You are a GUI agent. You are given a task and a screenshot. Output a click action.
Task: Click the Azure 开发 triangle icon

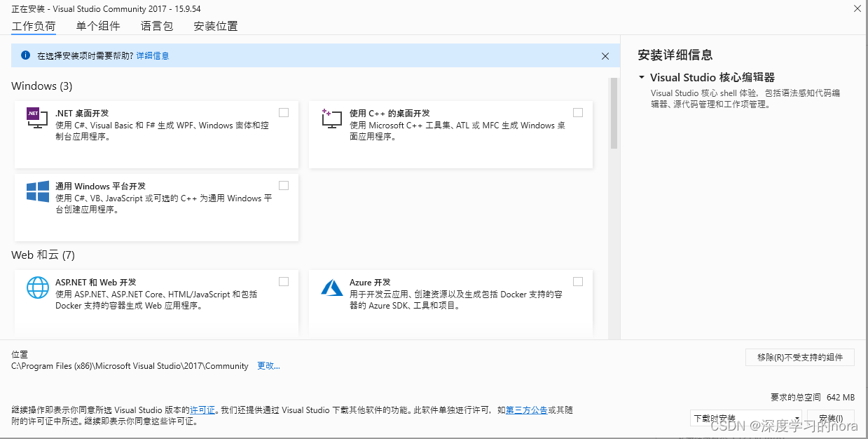coord(331,287)
